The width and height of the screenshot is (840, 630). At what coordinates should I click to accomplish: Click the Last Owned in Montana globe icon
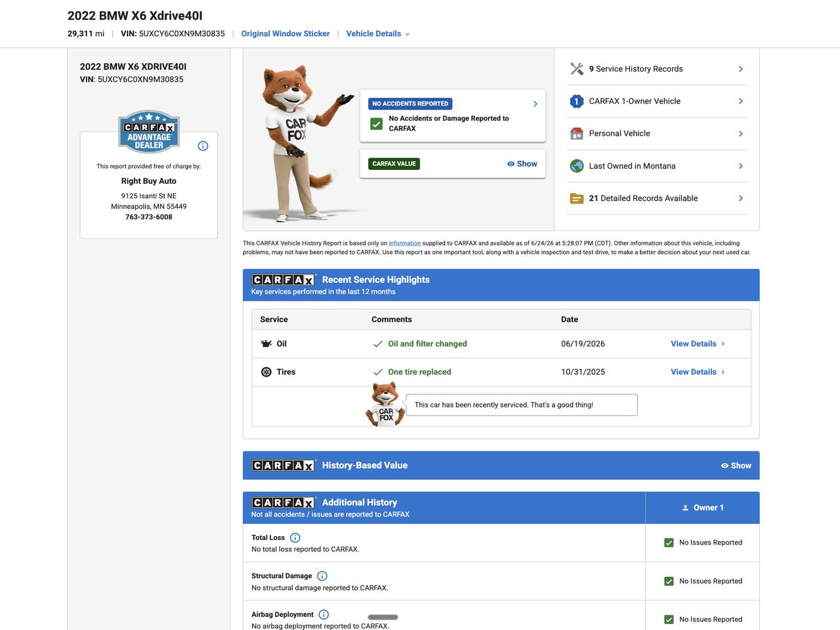[577, 166]
